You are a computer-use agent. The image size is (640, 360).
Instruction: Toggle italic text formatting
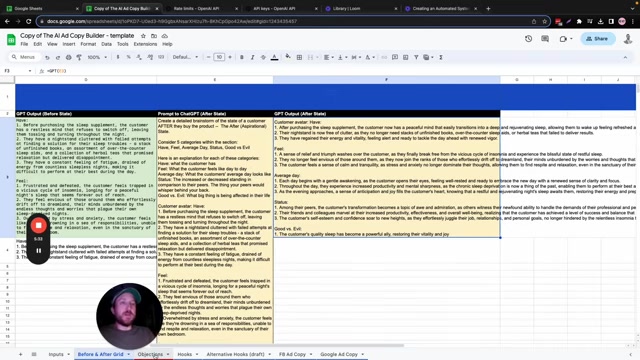click(x=252, y=58)
